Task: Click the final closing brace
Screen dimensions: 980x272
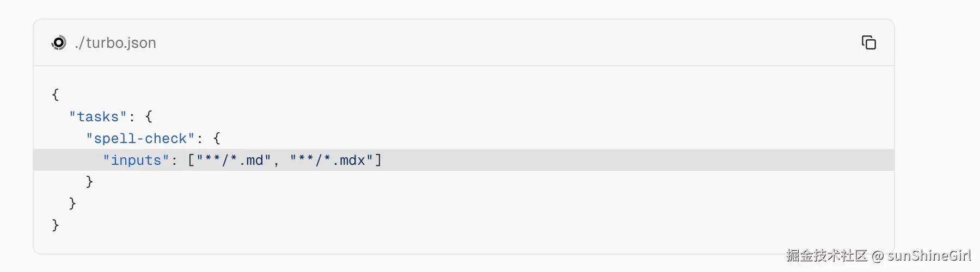Action: (55, 225)
